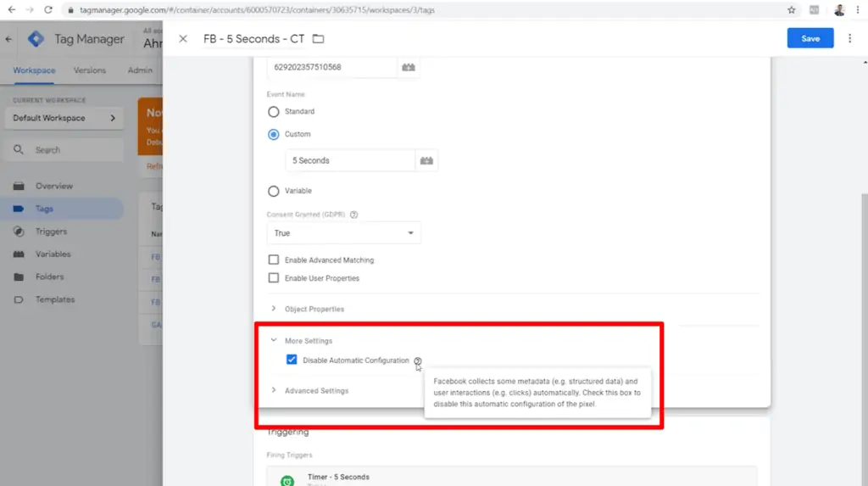The width and height of the screenshot is (868, 486).
Task: Click the Tag Manager logo
Action: click(x=36, y=39)
